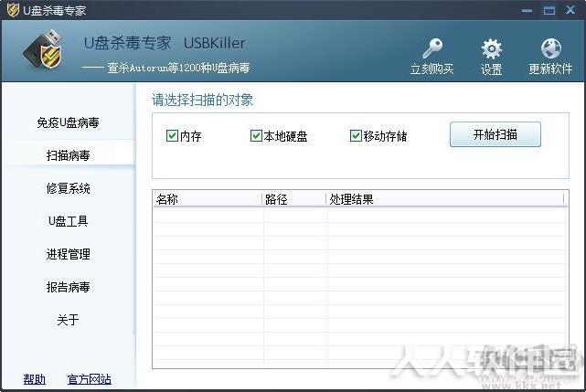The width and height of the screenshot is (586, 392).
Task: Open the U盘工具 section
Action: coord(68,221)
